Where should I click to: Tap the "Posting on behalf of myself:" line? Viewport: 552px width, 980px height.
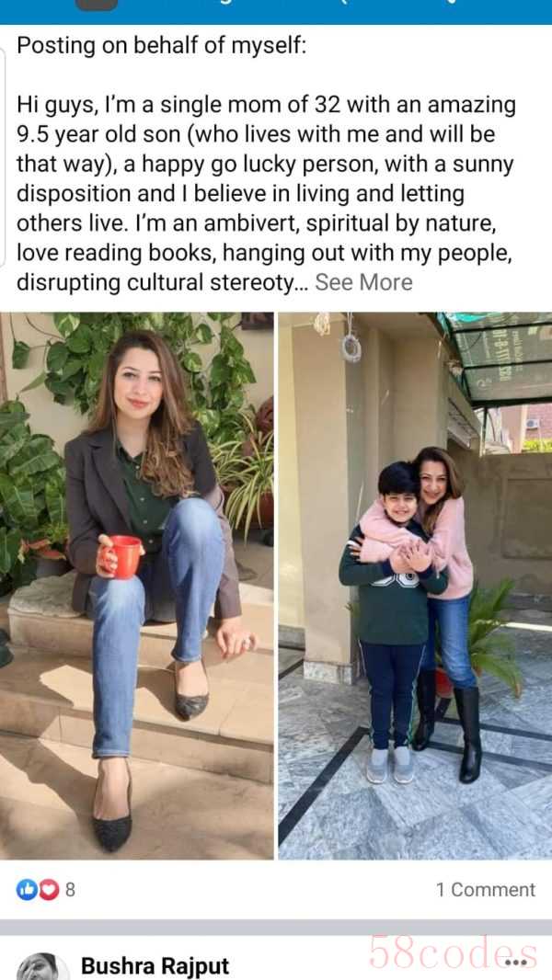tap(161, 46)
